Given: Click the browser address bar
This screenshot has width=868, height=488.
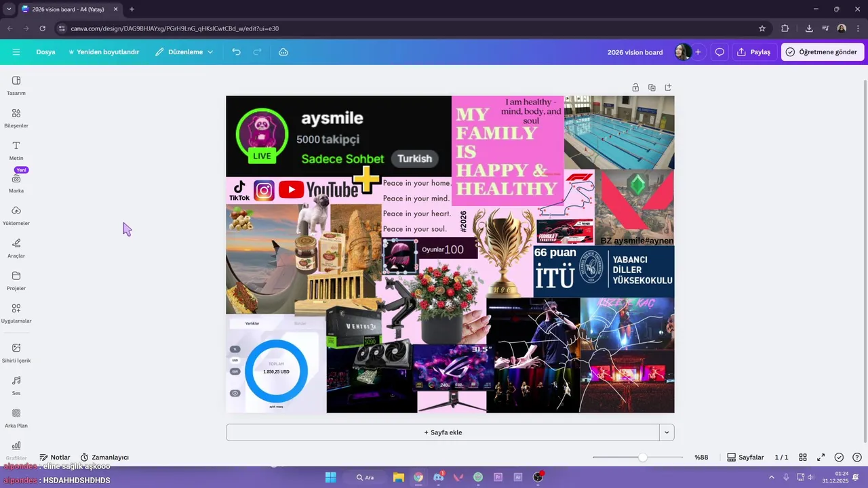Looking at the screenshot, I should coord(407,28).
